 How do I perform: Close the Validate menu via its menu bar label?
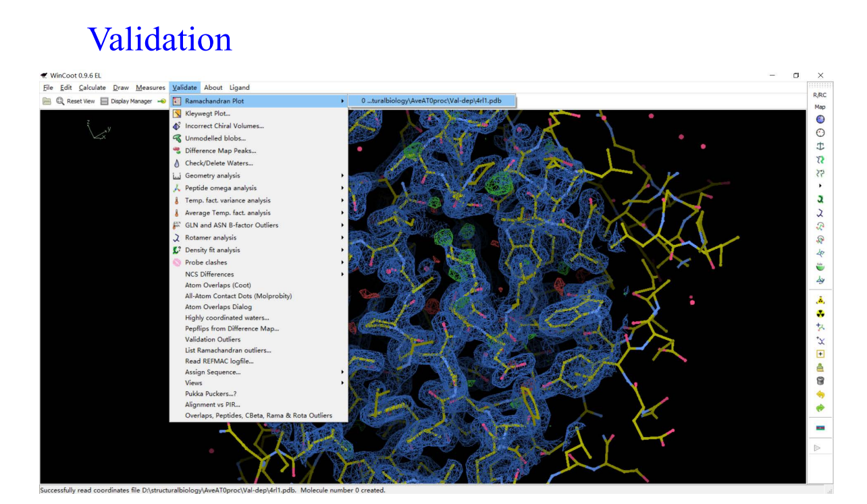click(x=184, y=88)
